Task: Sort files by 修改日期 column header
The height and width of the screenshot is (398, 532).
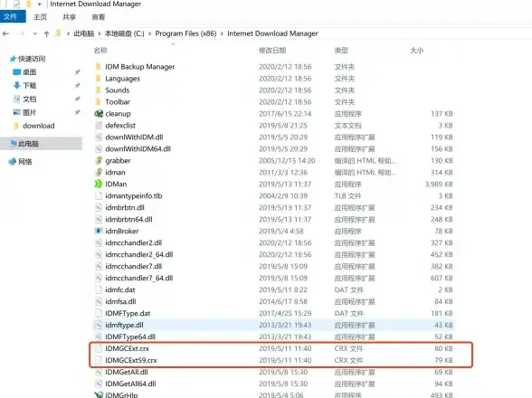Action: tap(272, 51)
